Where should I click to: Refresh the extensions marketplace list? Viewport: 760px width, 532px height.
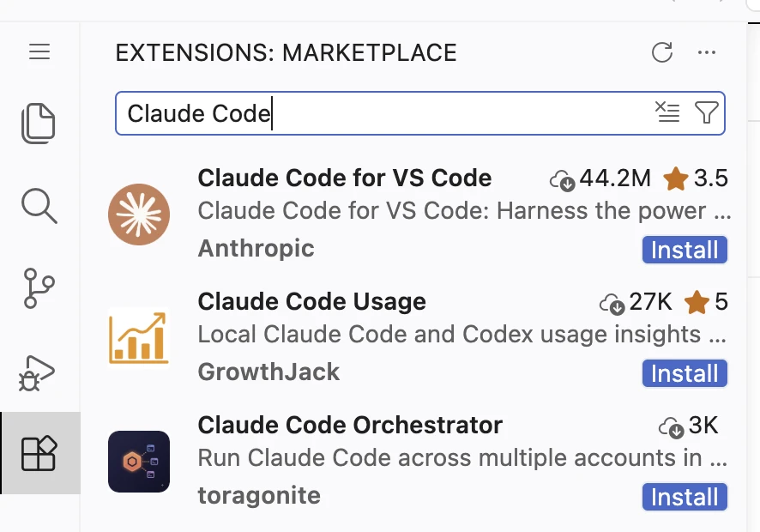click(662, 52)
